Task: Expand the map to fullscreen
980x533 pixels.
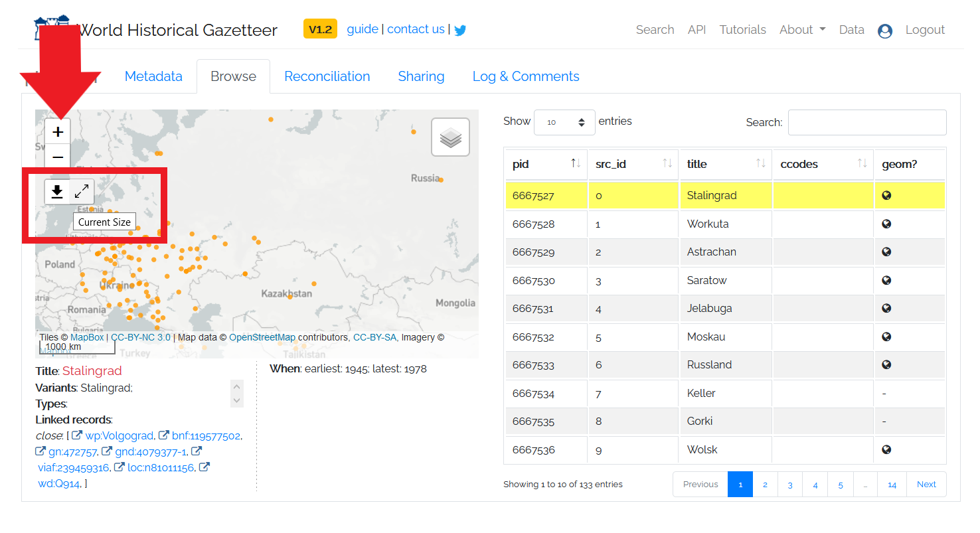Action: coord(82,192)
